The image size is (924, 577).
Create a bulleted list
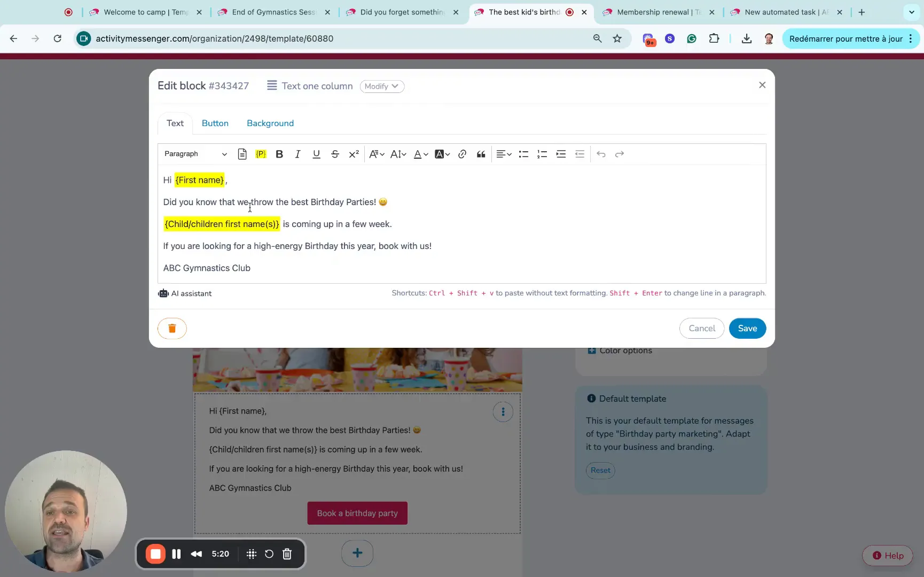tap(523, 154)
